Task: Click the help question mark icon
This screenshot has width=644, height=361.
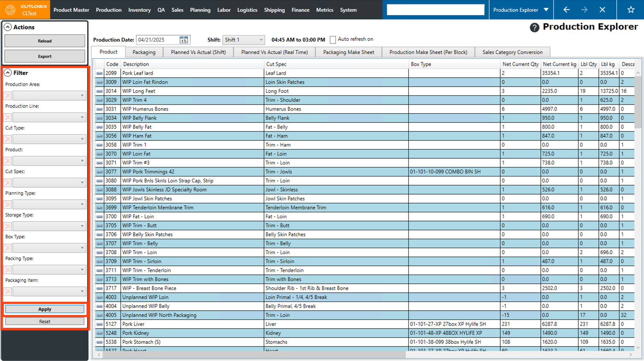Action: [534, 27]
